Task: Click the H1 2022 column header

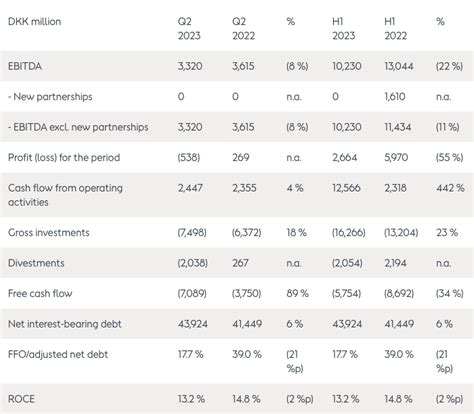Action: point(396,28)
